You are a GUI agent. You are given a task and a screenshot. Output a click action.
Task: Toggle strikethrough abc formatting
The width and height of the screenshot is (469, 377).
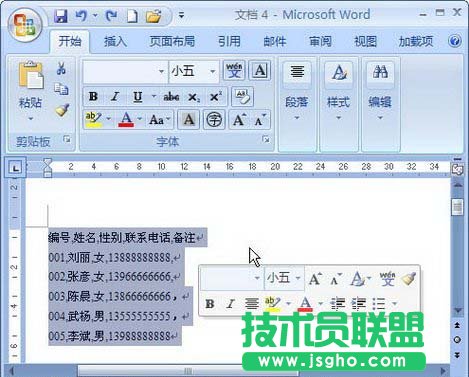tap(171, 97)
